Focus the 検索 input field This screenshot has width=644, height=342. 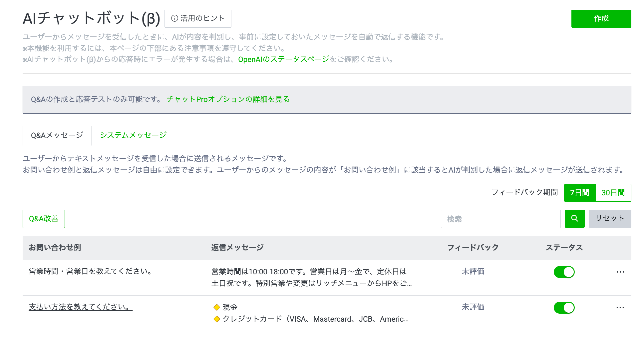[500, 219]
